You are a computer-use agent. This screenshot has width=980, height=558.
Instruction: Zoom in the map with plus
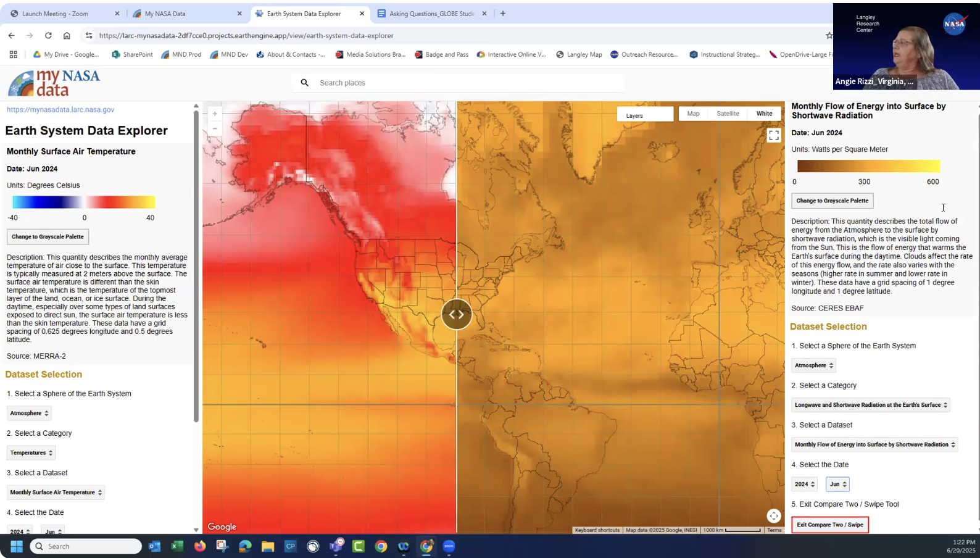215,114
